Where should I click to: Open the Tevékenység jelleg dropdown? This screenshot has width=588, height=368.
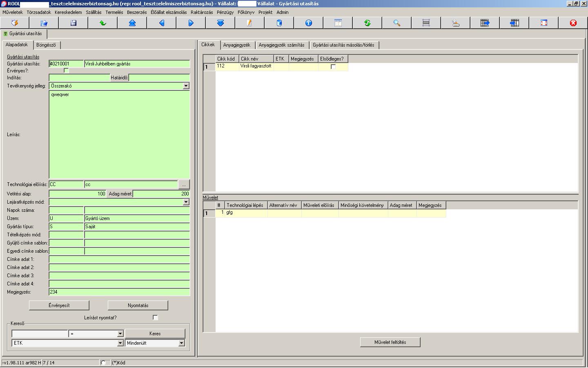[x=186, y=86]
